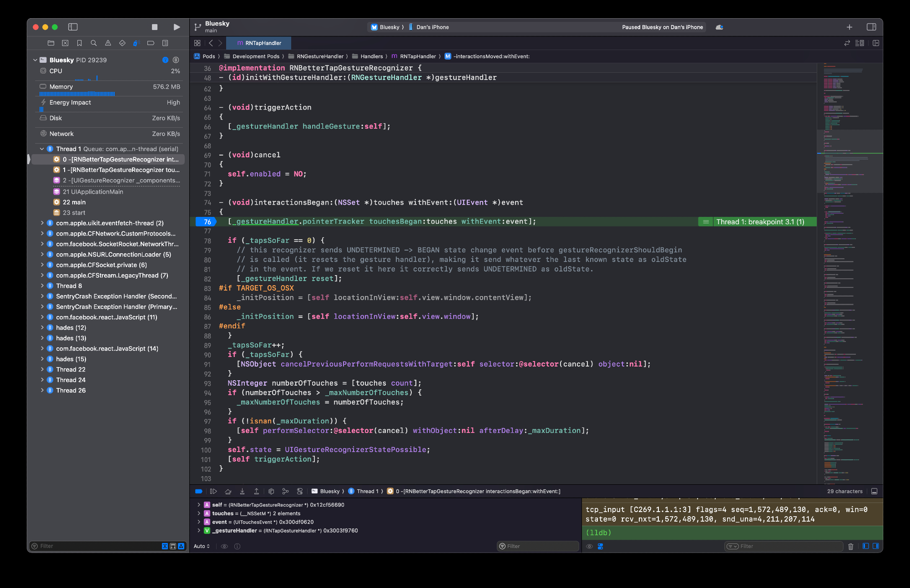Switch to the Breakpoint navigator icon
This screenshot has height=588, width=910.
151,43
